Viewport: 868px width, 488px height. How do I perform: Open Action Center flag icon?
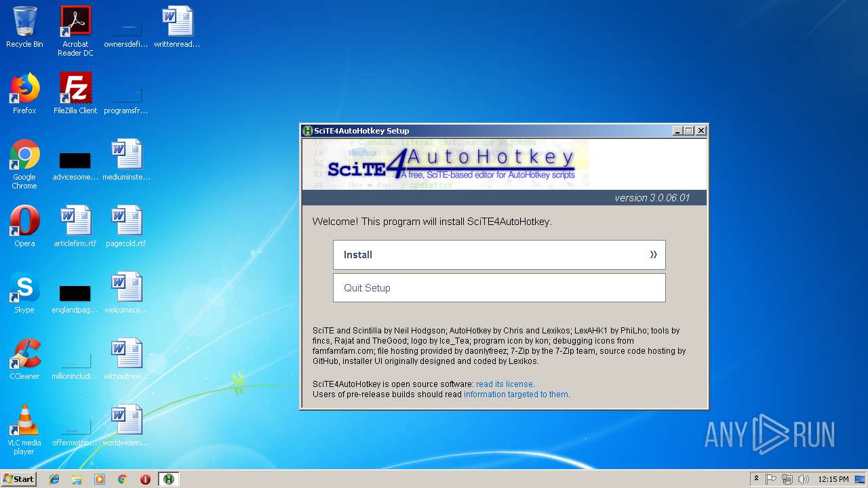(771, 479)
